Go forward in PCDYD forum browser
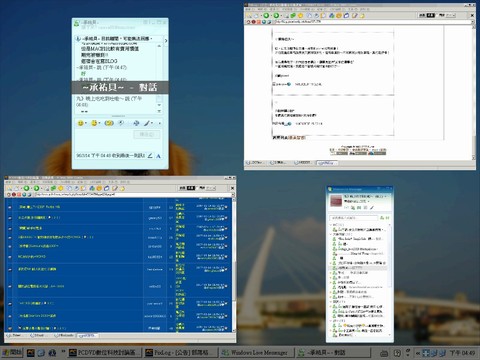The width and height of the screenshot is (480, 360). 37,188
